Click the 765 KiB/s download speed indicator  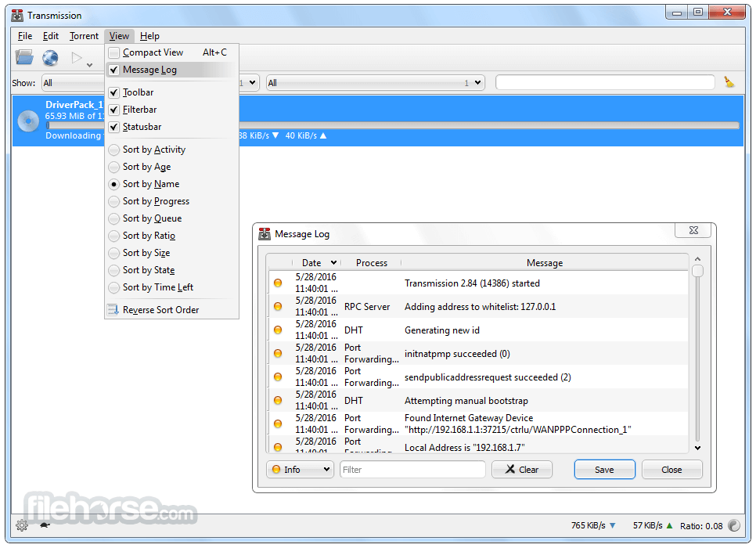coord(593,525)
